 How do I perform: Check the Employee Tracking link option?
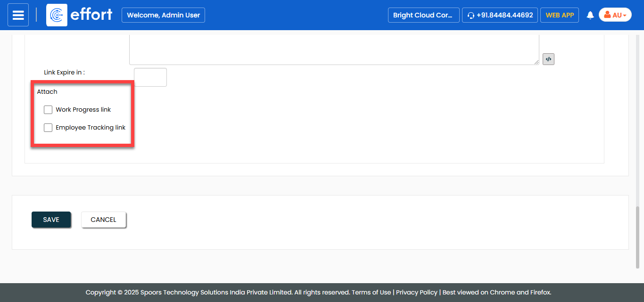(x=48, y=128)
